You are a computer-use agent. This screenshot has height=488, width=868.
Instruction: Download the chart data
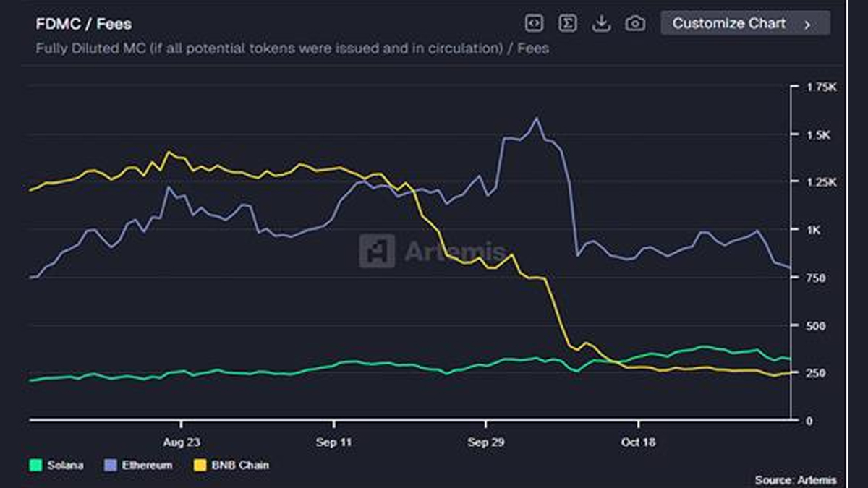[601, 23]
